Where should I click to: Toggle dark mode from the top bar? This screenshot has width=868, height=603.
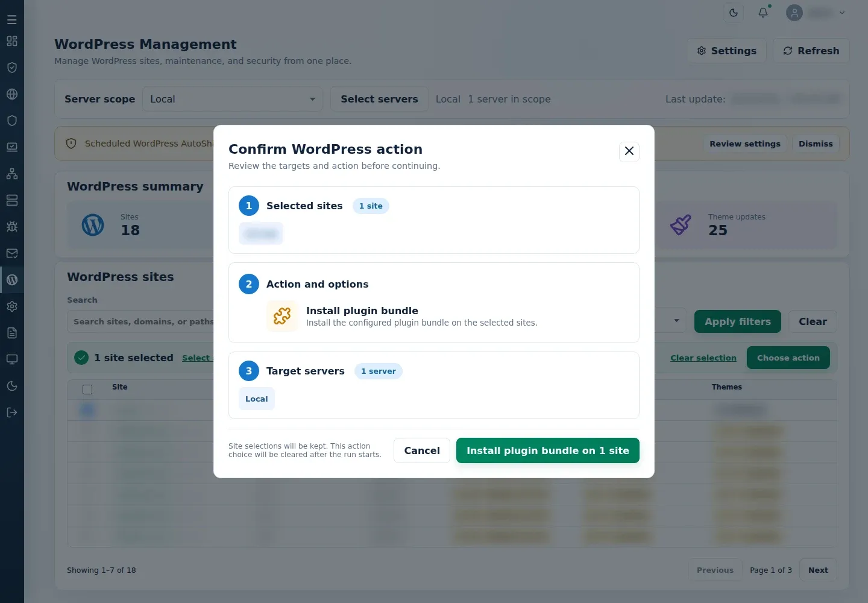734,13
